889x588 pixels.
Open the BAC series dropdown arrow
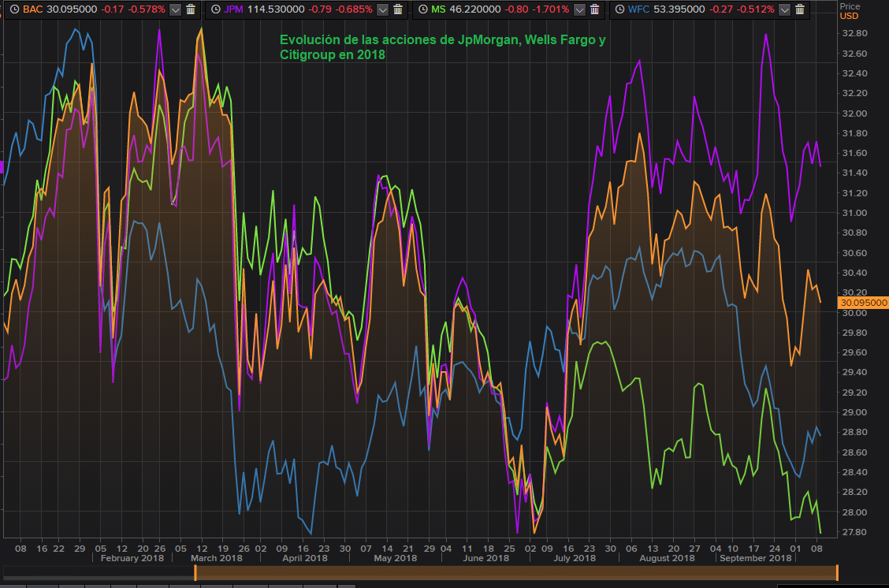click(x=176, y=9)
